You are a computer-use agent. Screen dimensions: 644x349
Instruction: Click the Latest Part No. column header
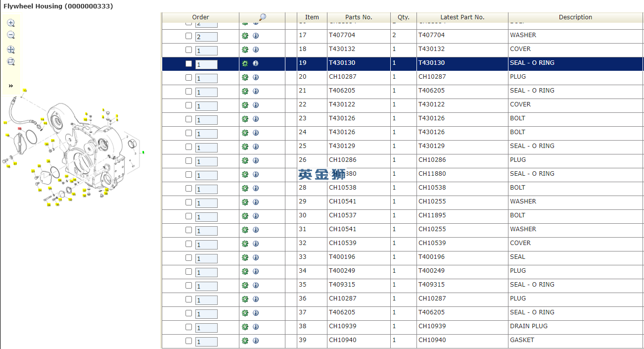[462, 17]
